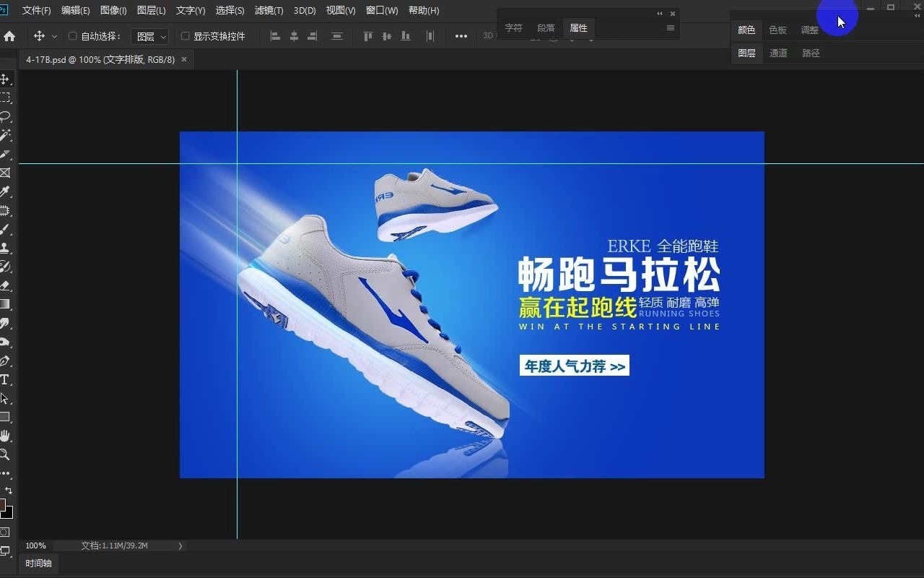The height and width of the screenshot is (578, 924).
Task: Switch to the 字符 panel tab
Action: point(513,28)
